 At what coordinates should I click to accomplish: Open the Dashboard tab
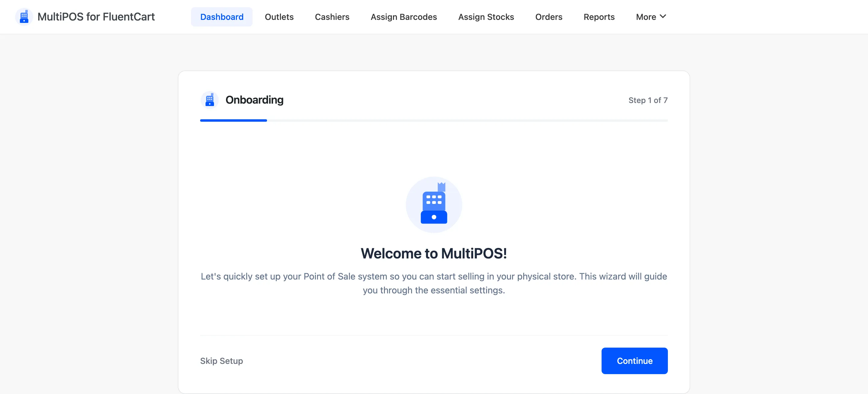(222, 17)
